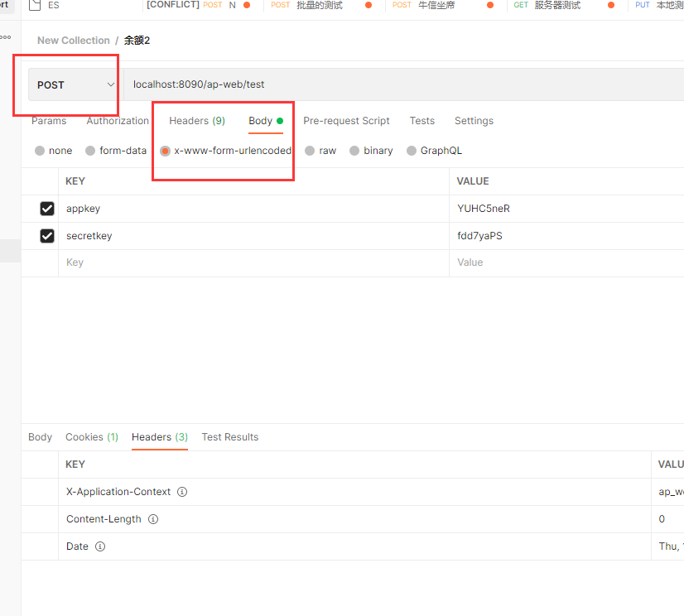Open the three-dot menu in the left sidebar

[x=7, y=36]
